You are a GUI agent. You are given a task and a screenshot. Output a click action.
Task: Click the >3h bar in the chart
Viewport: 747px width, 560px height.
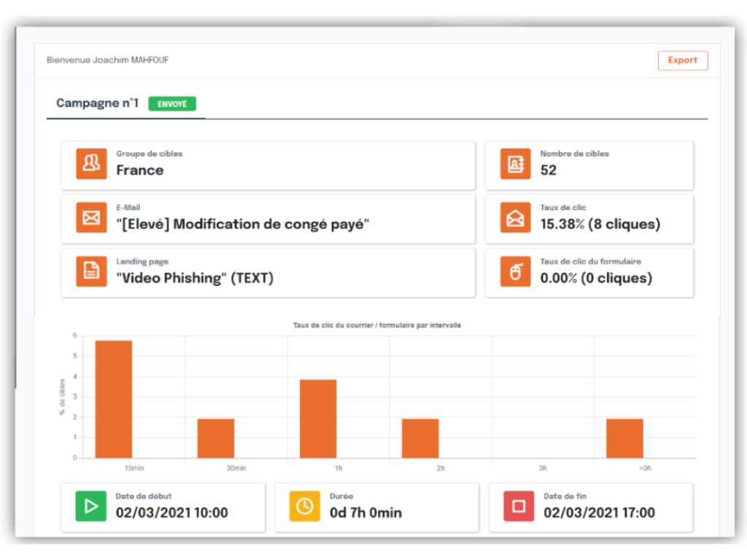[x=624, y=438]
